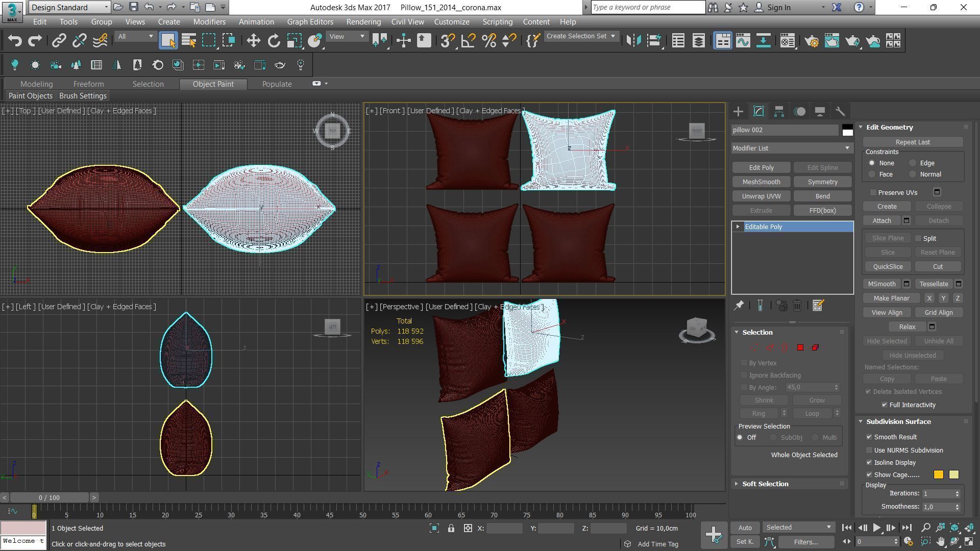Toggle the 3D Snaps button
Screen dimensions: 980x551
(x=448, y=41)
